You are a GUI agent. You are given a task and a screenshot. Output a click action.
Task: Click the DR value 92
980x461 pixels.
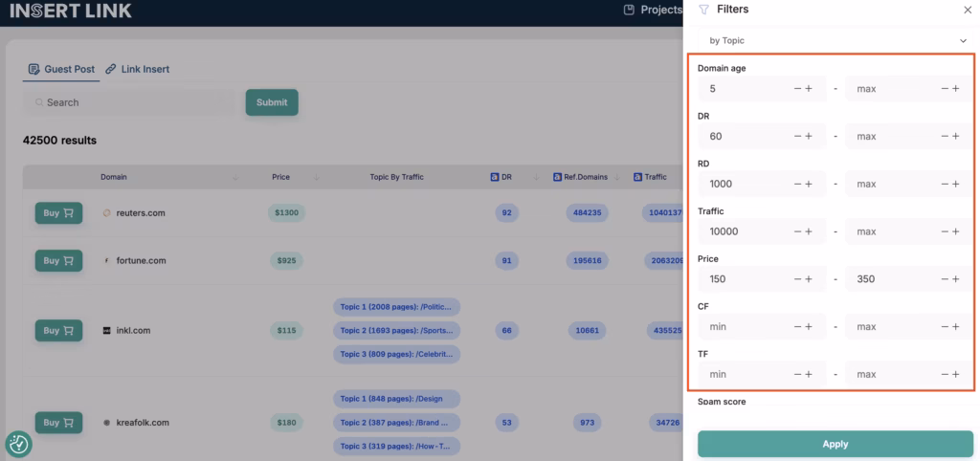pos(507,213)
